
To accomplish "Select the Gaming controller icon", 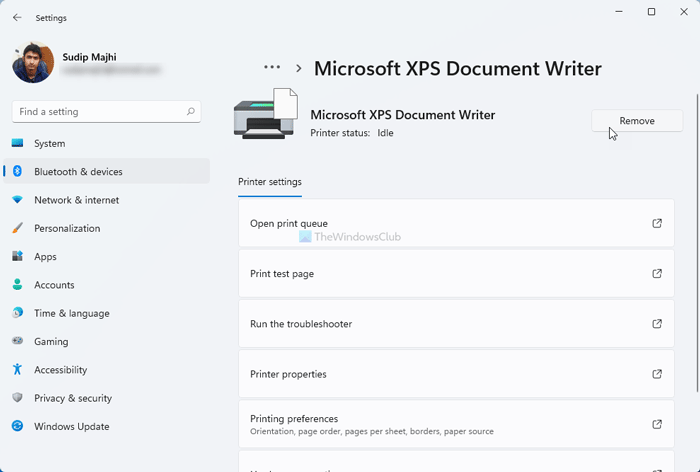I will point(17,341).
